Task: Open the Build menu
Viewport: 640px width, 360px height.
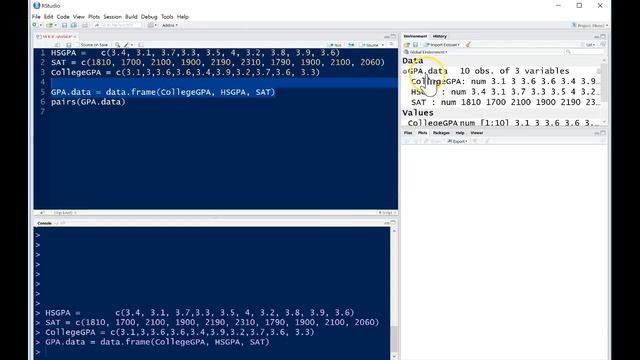Action: (131, 17)
